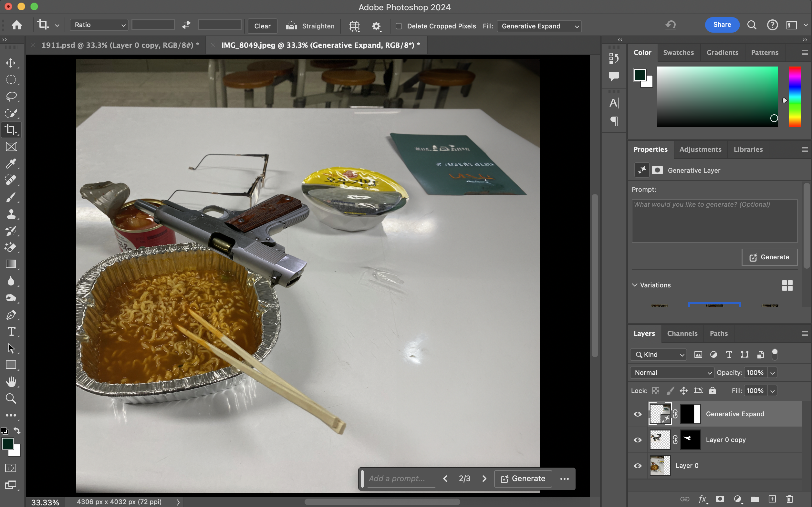Open the Fill Generative Expand dropdown

click(539, 26)
